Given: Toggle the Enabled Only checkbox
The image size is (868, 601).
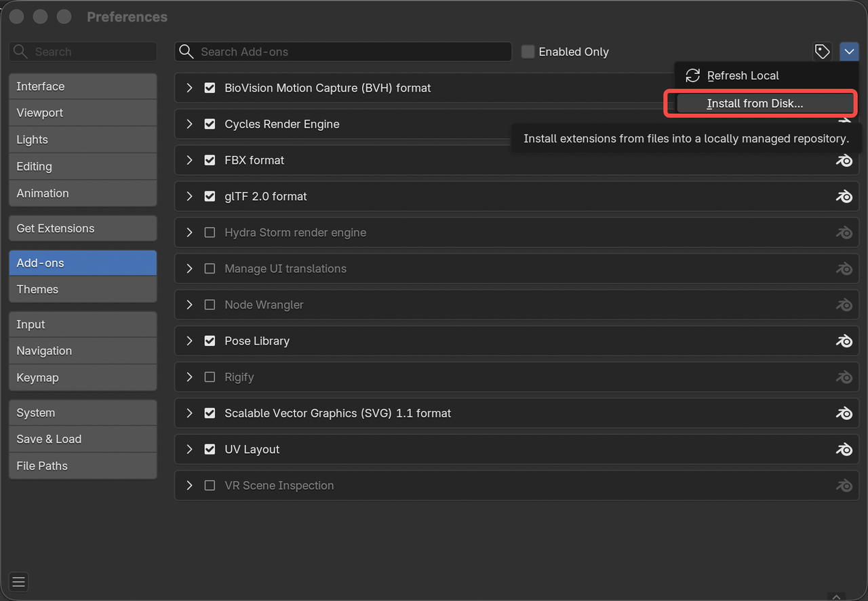Looking at the screenshot, I should pos(528,52).
